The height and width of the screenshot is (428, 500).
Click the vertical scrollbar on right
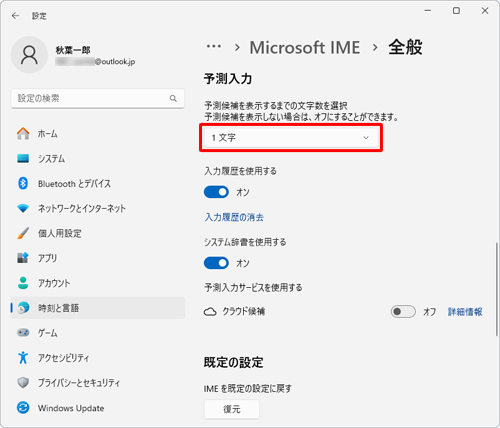496,288
